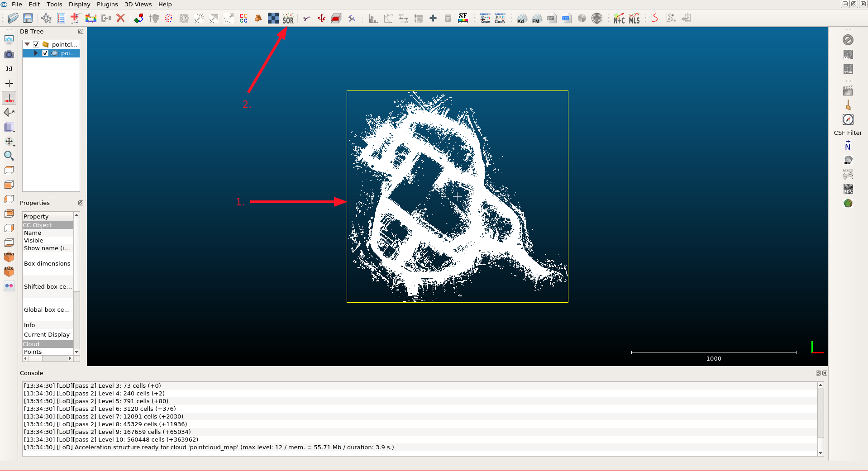868x471 pixels.
Task: Toggle visibility checkbox of selected cloud
Action: pyautogui.click(x=45, y=53)
